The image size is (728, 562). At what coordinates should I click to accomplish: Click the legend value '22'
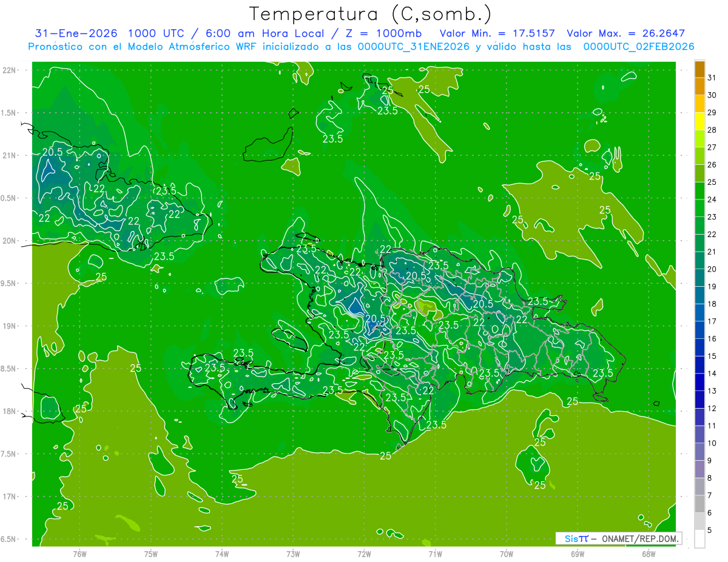point(712,234)
